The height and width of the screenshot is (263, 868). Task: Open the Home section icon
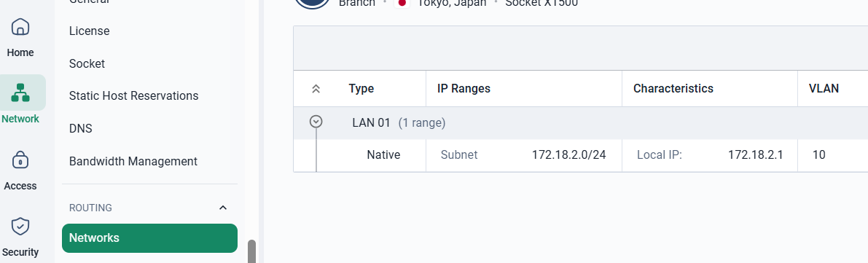click(x=20, y=27)
